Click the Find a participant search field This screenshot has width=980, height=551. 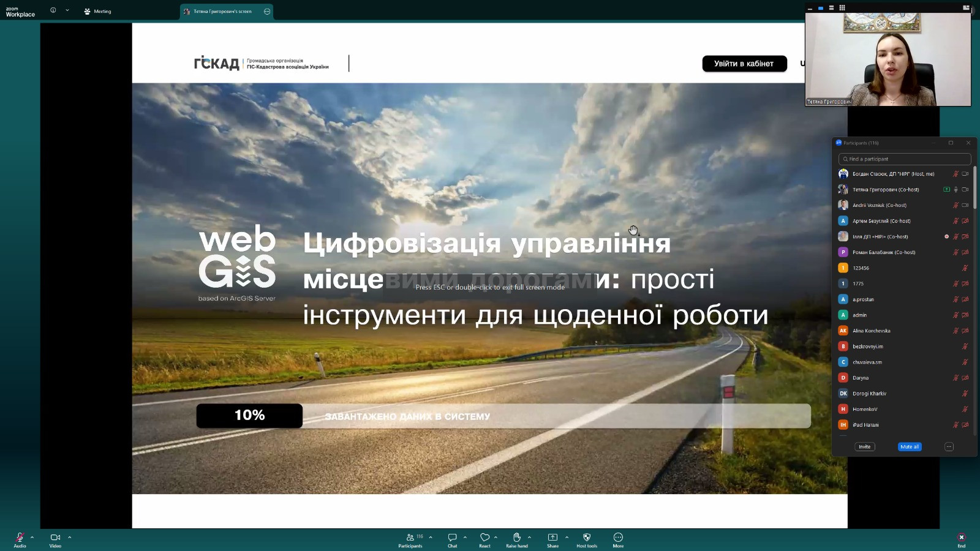tap(905, 159)
